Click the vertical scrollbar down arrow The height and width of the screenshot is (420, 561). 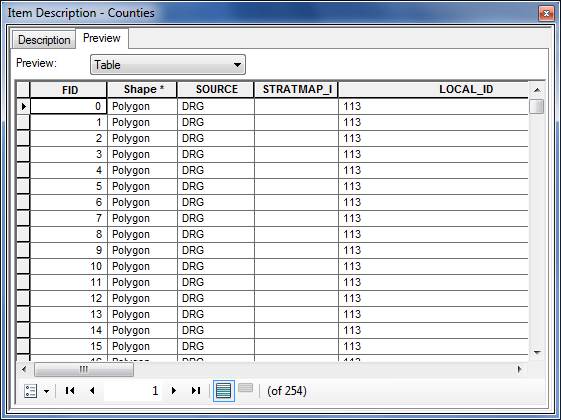click(537, 352)
